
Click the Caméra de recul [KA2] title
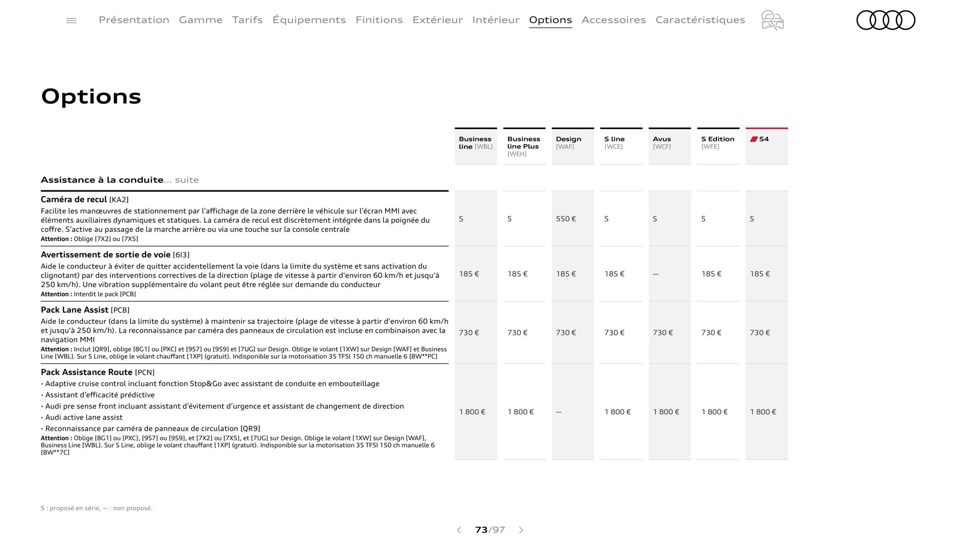[85, 199]
